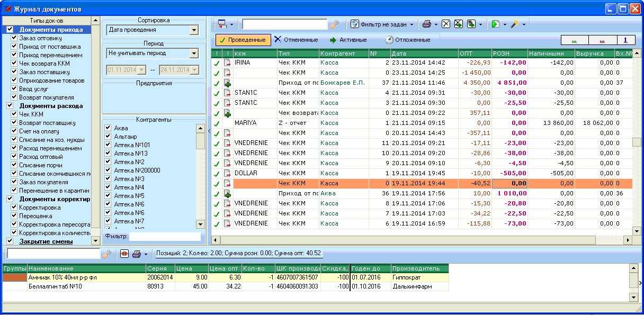Click the green import arrow icon next to Excel
This screenshot has width=644, height=315.
471,24
